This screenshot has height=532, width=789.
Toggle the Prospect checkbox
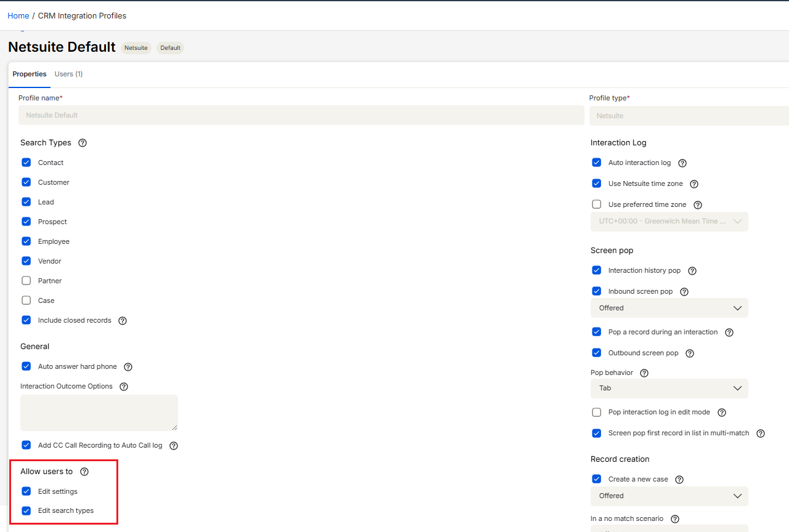pos(26,222)
